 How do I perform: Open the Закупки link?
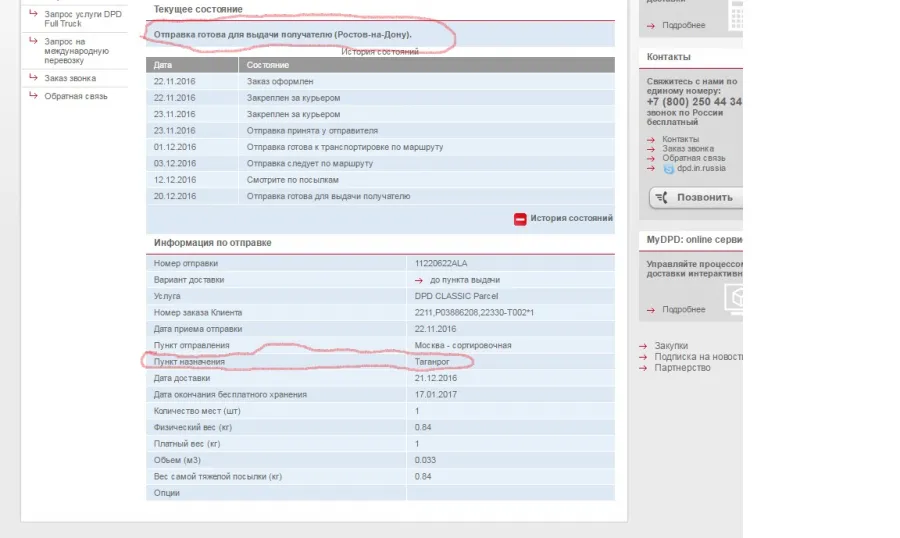tap(671, 346)
